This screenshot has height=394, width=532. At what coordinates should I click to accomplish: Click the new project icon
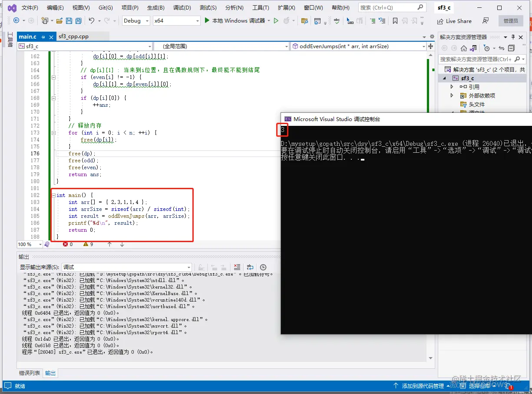[44, 20]
